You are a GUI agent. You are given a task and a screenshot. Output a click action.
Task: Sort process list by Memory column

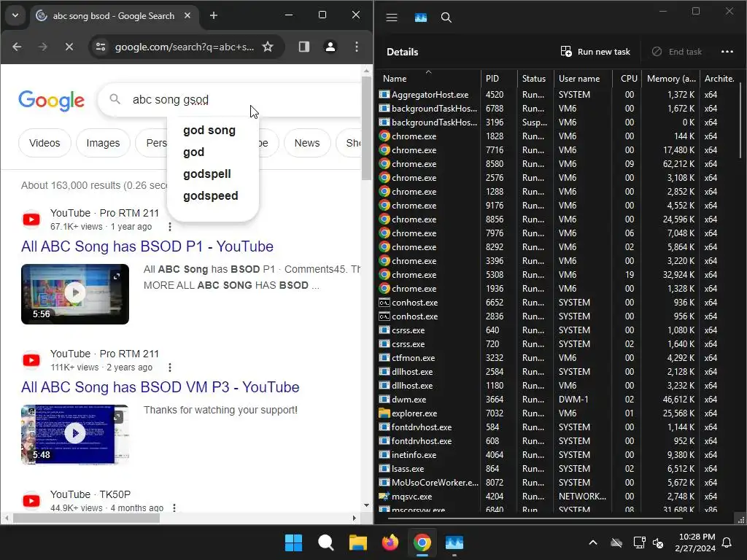click(x=671, y=79)
